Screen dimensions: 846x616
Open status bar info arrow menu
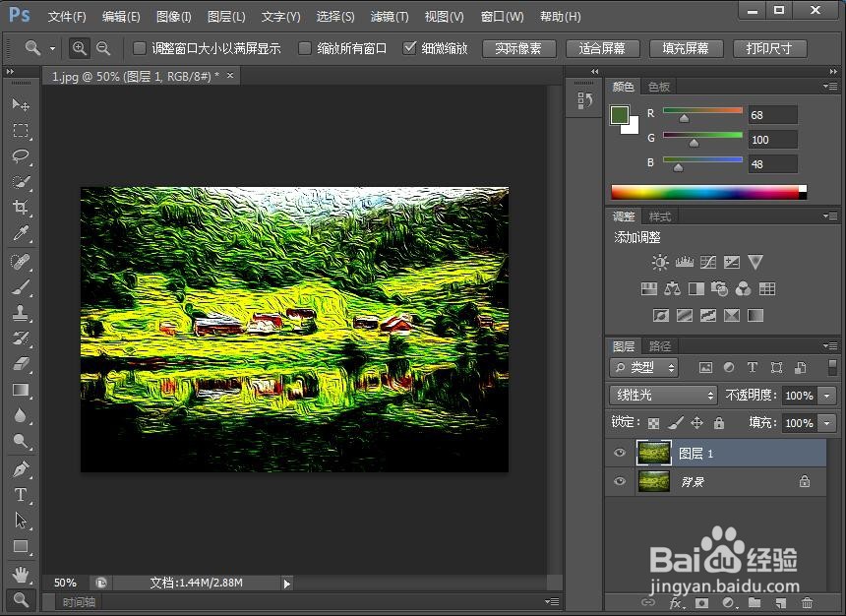pos(286,584)
